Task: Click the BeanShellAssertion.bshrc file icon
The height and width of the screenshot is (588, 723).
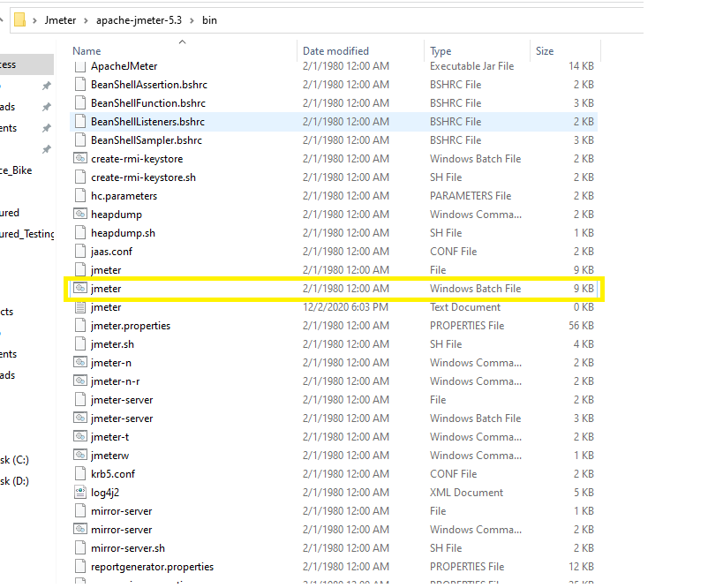Action: [80, 85]
